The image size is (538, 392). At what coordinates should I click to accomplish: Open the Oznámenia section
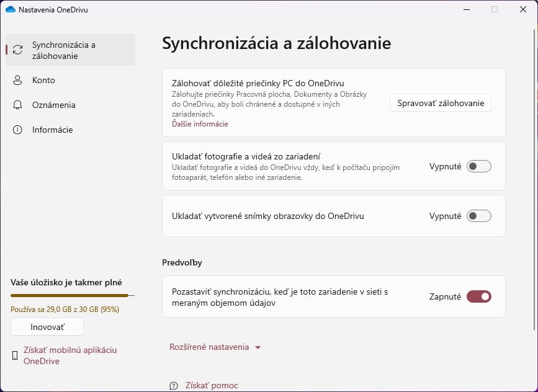click(x=70, y=105)
